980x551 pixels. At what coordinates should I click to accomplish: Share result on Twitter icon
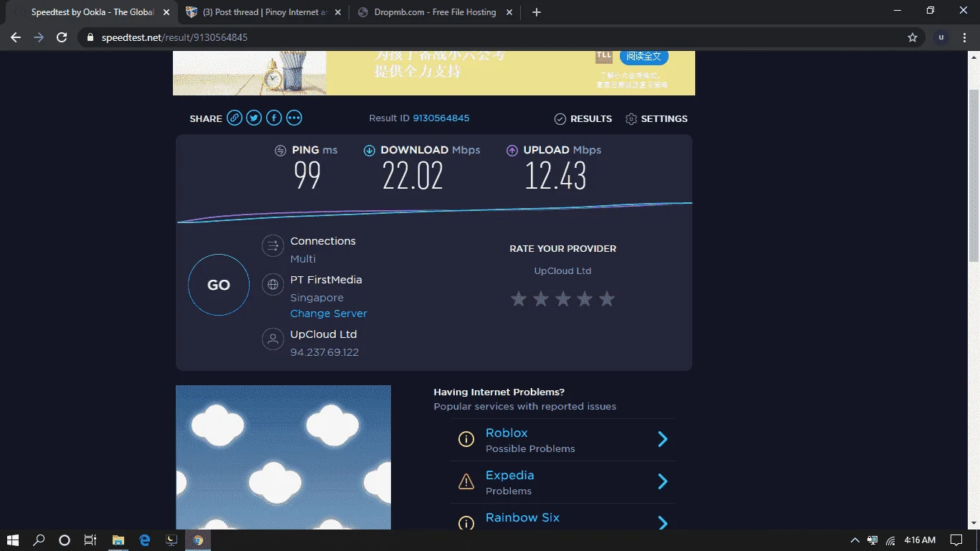coord(254,118)
